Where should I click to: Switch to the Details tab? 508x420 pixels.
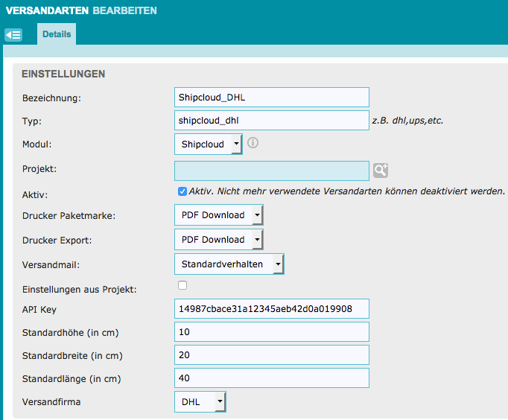(x=57, y=34)
